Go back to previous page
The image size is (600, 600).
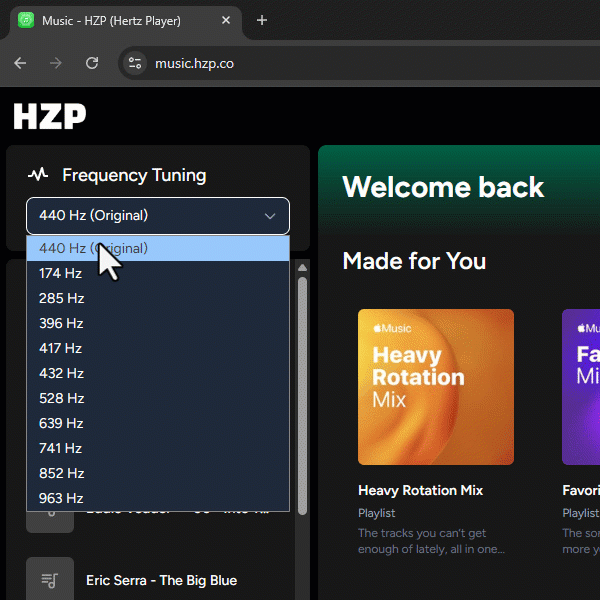pyautogui.click(x=20, y=63)
